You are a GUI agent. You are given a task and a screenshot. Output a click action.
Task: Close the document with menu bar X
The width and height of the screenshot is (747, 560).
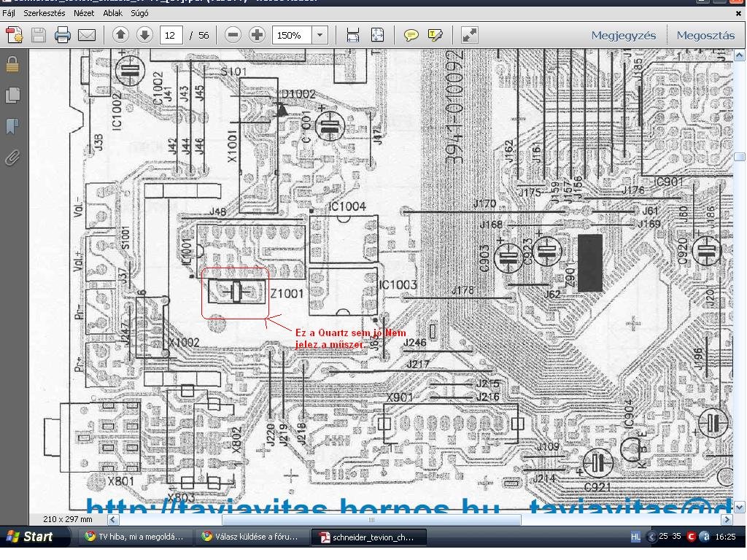coord(738,13)
